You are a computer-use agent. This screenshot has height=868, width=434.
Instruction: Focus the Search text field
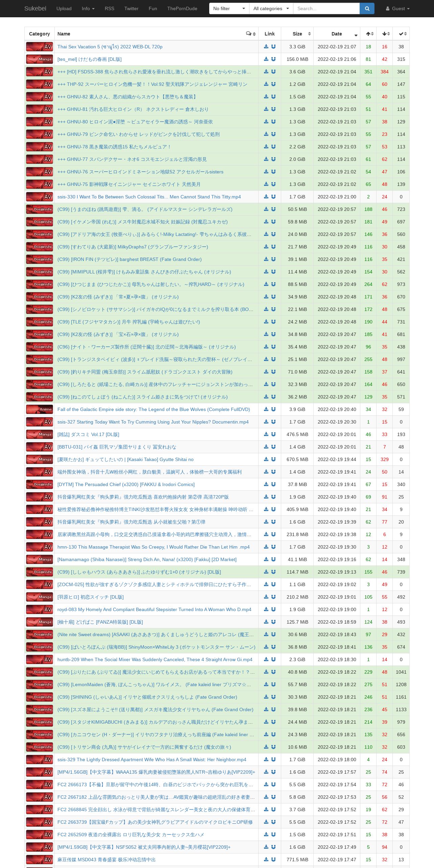[326, 8]
